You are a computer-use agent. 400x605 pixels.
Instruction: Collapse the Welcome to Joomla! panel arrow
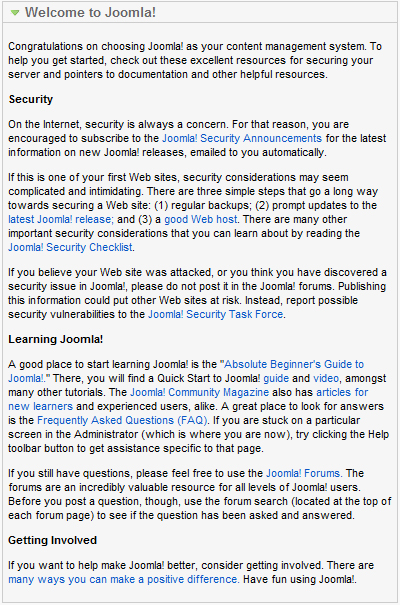[x=15, y=13]
